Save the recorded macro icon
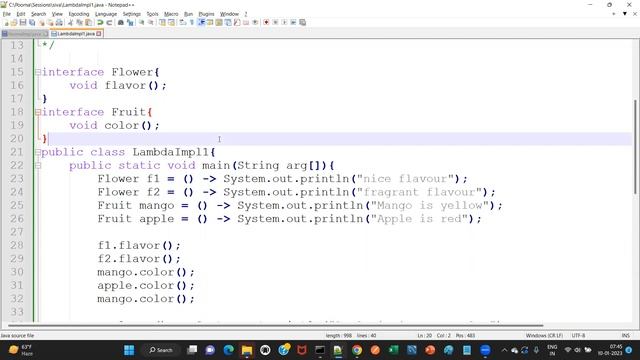 (x=302, y=22)
